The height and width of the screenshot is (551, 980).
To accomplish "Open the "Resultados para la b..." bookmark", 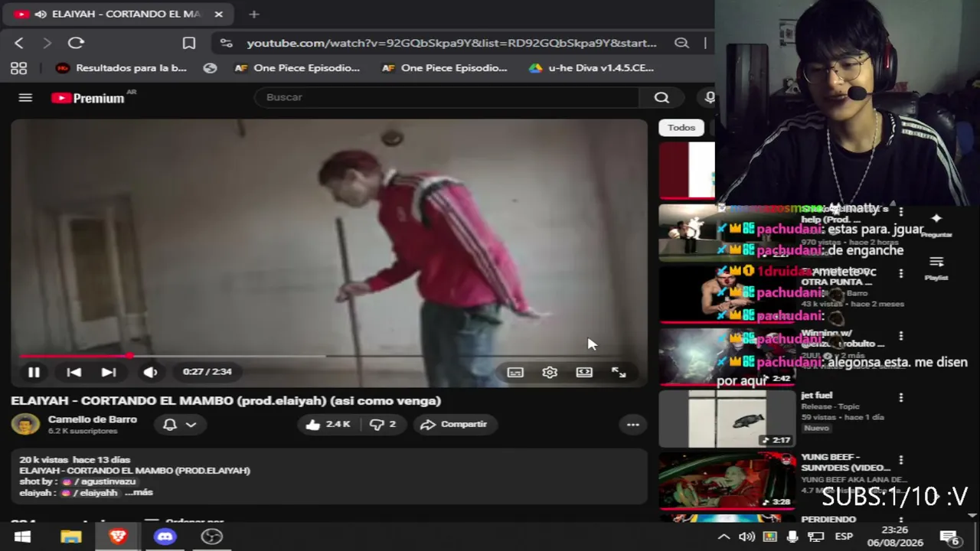I will [x=122, y=68].
